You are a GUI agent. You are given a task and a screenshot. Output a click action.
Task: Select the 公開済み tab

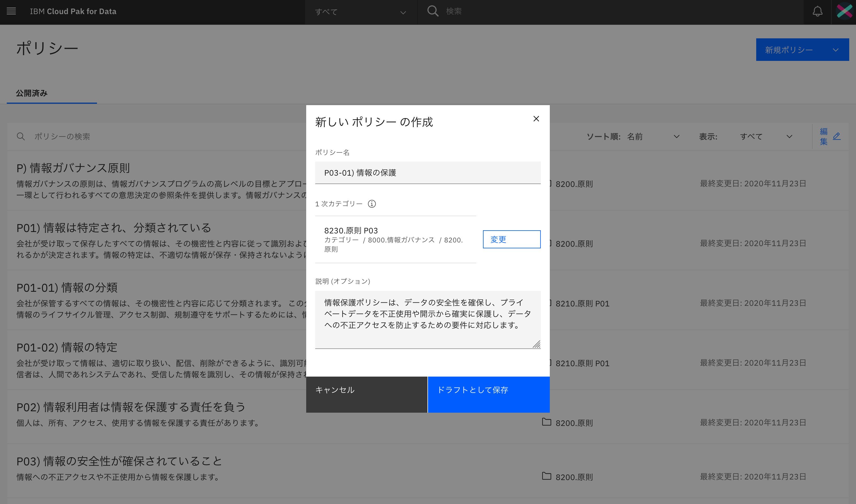[32, 93]
